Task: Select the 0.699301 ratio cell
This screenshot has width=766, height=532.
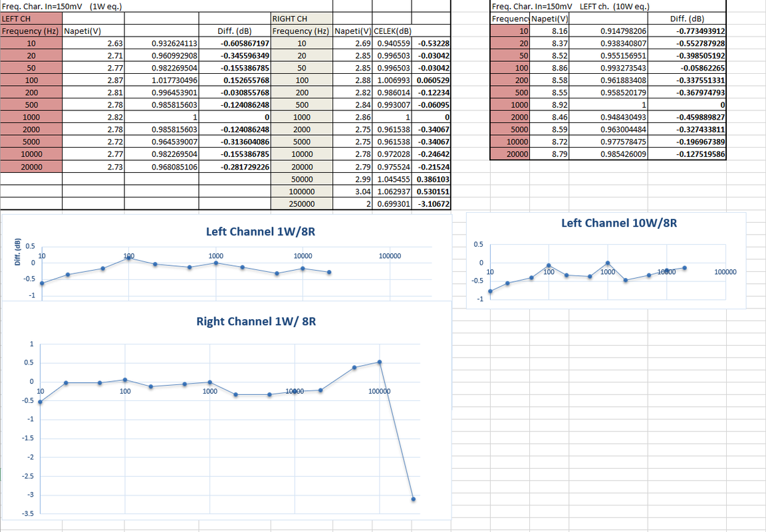Action: (392, 203)
